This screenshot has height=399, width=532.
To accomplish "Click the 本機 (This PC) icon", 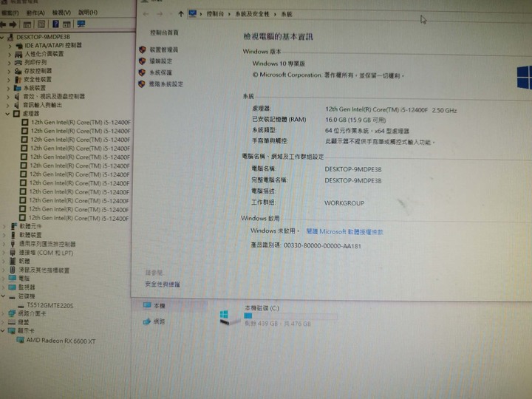I will point(159,305).
